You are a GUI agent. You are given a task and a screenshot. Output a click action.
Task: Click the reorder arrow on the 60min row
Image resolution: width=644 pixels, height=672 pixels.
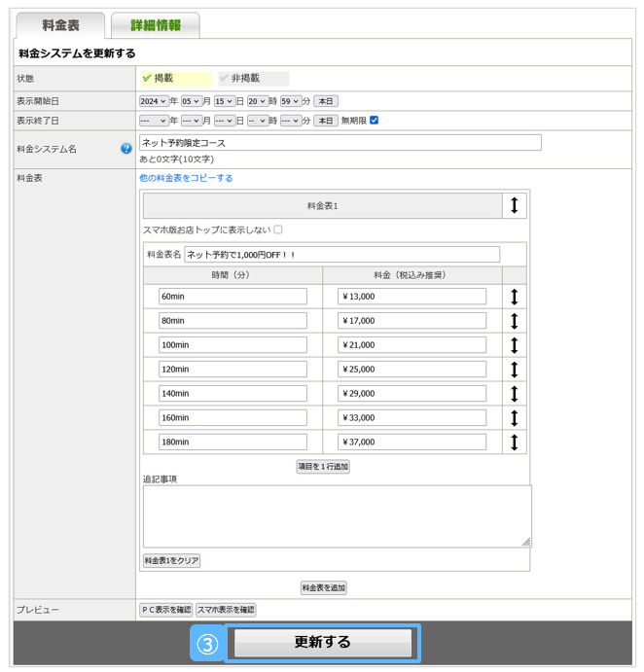(x=515, y=297)
